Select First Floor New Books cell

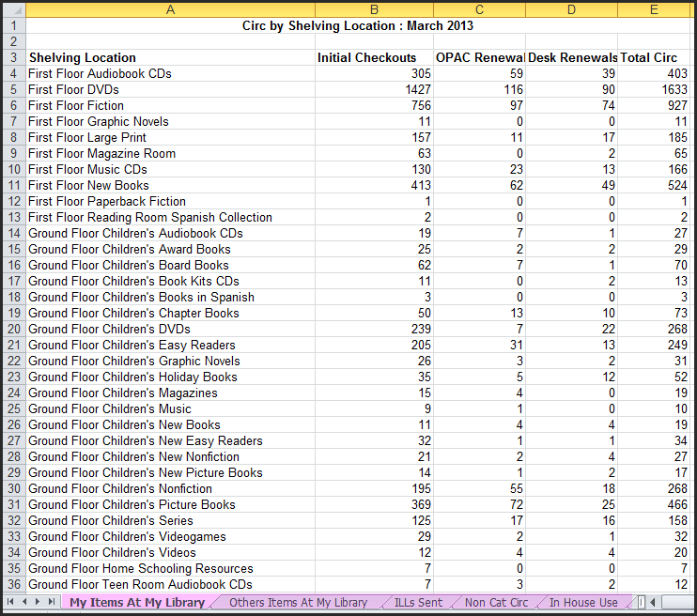[x=170, y=185]
